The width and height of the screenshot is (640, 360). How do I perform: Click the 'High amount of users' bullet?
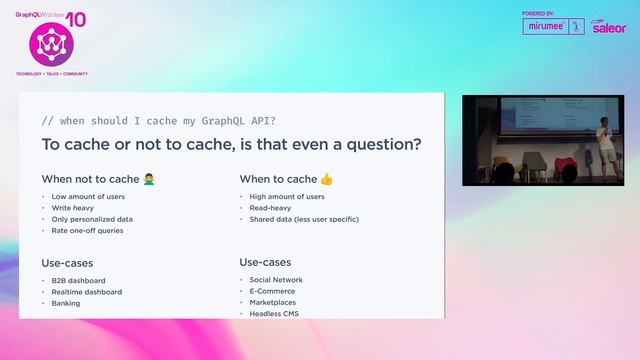coord(287,196)
